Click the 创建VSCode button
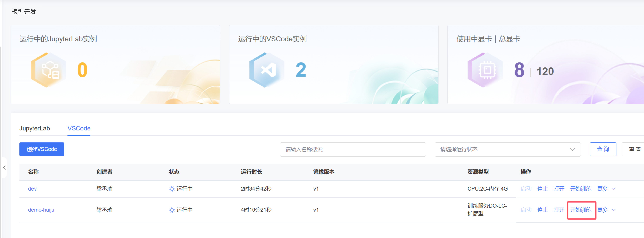Screen dimensions: 644x238 pos(42,149)
